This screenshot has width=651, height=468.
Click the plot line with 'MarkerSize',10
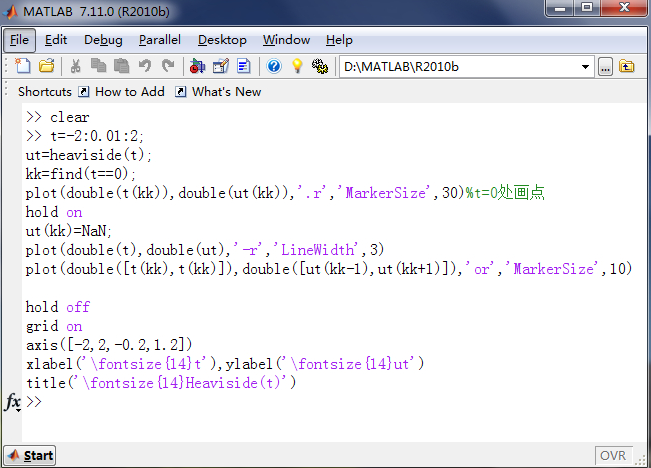[x=329, y=269]
